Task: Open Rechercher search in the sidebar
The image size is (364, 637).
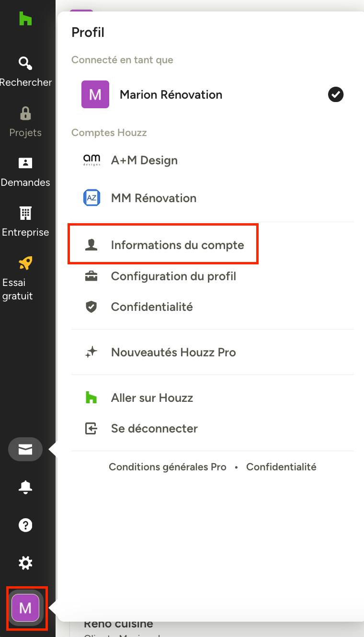Action: pyautogui.click(x=26, y=72)
